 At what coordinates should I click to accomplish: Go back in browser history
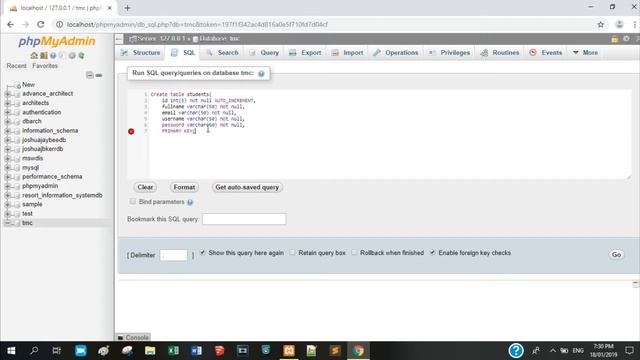[x=11, y=24]
